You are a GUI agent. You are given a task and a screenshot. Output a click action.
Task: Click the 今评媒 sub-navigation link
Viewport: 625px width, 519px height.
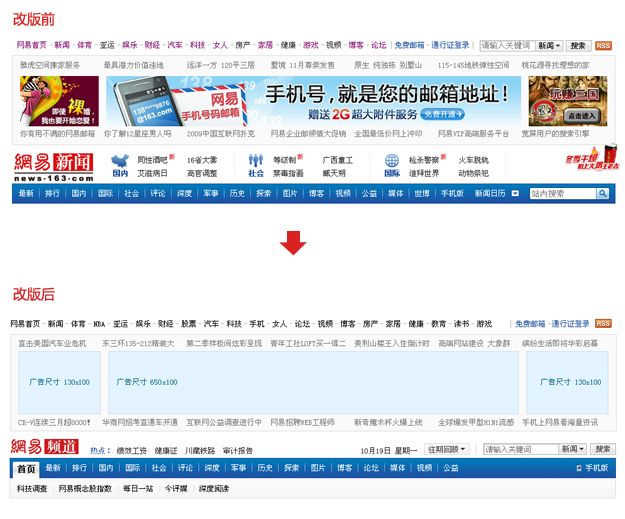click(176, 488)
